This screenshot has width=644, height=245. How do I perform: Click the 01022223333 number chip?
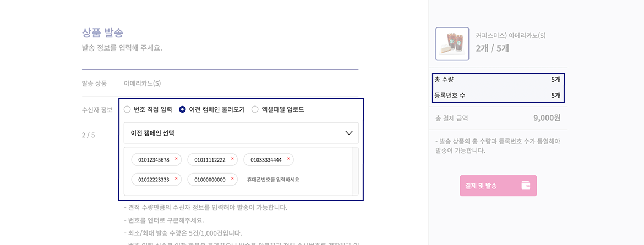pos(154,180)
